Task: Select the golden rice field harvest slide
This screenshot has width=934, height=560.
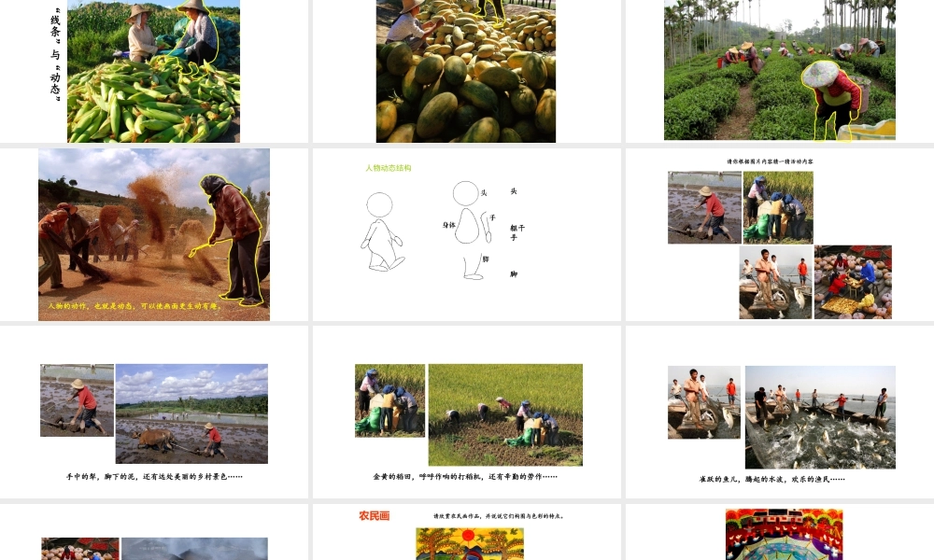Action: coord(466,412)
